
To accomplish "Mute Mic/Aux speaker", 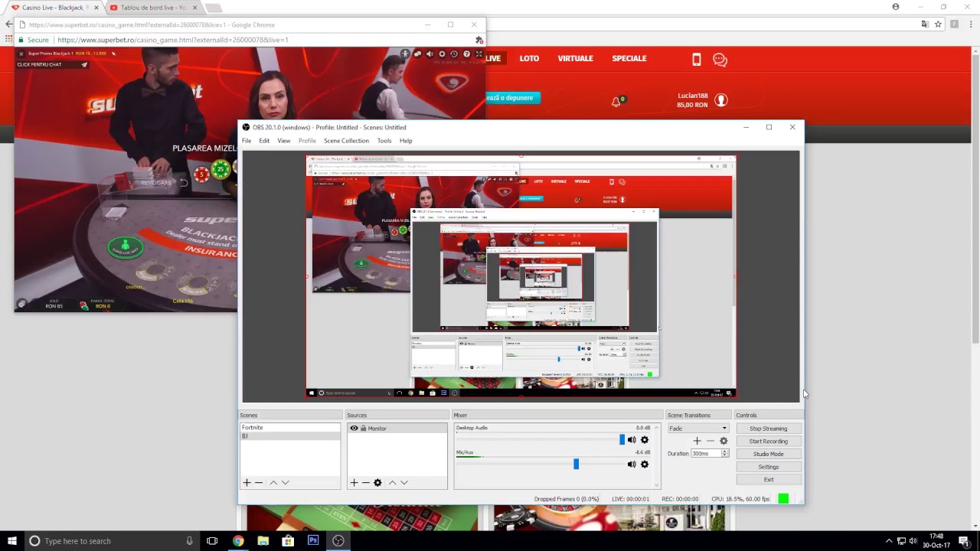I will [632, 464].
